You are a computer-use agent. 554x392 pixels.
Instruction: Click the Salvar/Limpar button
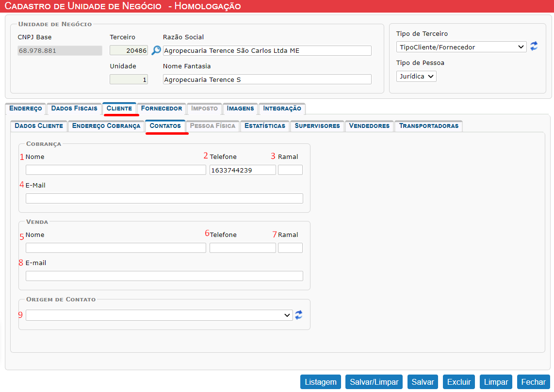374,382
